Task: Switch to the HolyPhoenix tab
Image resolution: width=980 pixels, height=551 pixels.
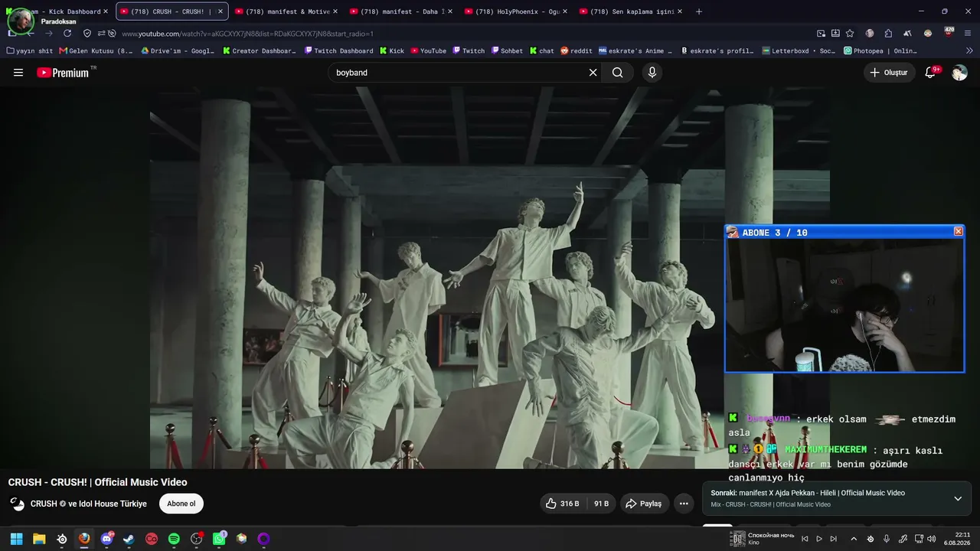Action: coord(515,11)
